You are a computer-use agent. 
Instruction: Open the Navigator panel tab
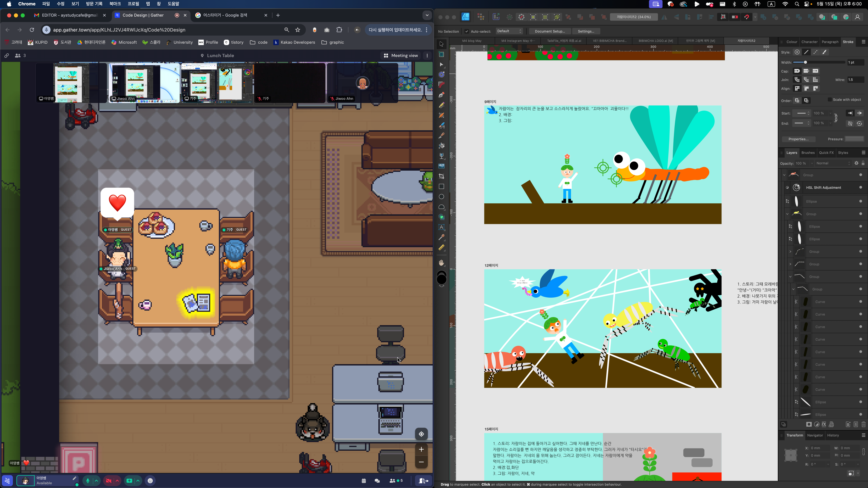(815, 435)
